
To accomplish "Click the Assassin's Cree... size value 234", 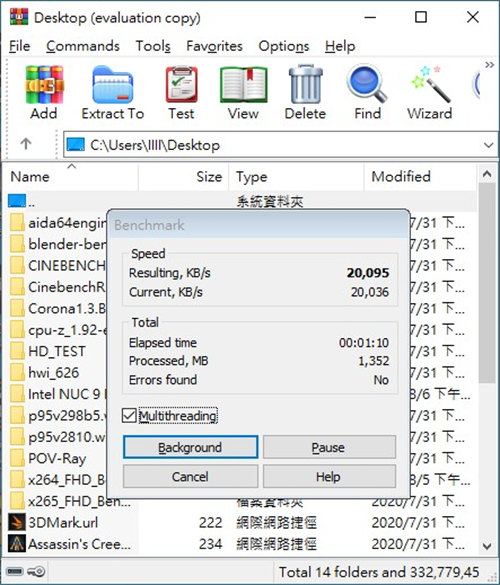I will (x=210, y=544).
